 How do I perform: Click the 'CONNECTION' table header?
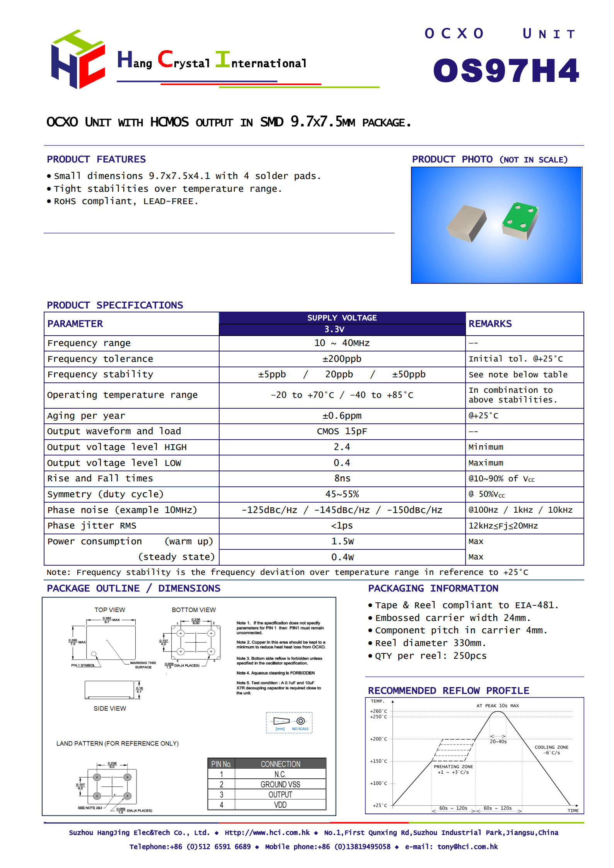280,764
